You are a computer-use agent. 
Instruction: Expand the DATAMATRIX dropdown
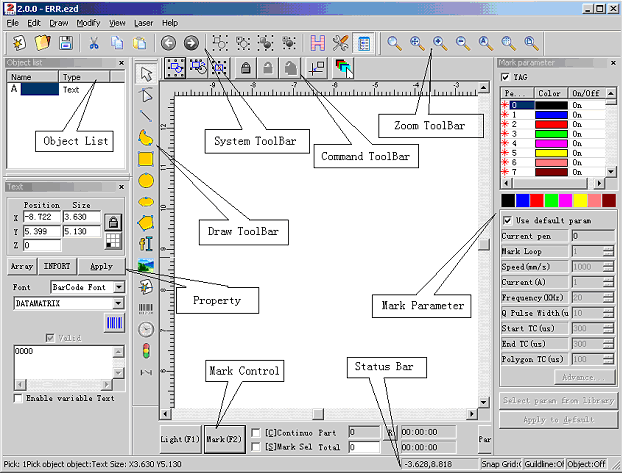pyautogui.click(x=120, y=302)
